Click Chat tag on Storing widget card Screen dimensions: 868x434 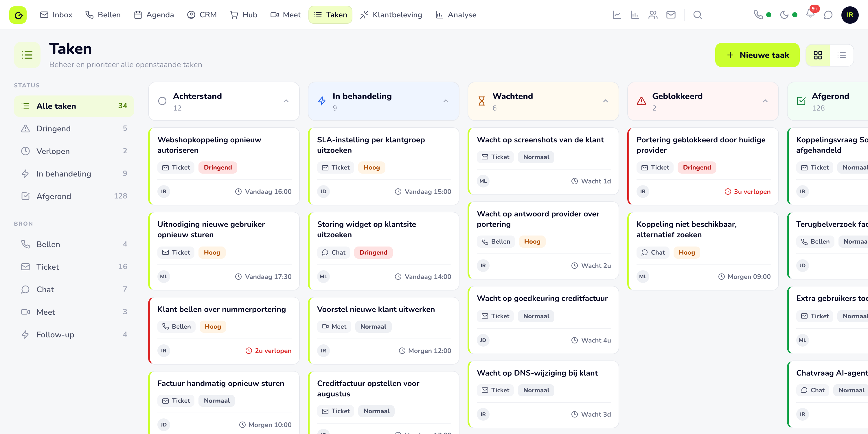pyautogui.click(x=334, y=253)
